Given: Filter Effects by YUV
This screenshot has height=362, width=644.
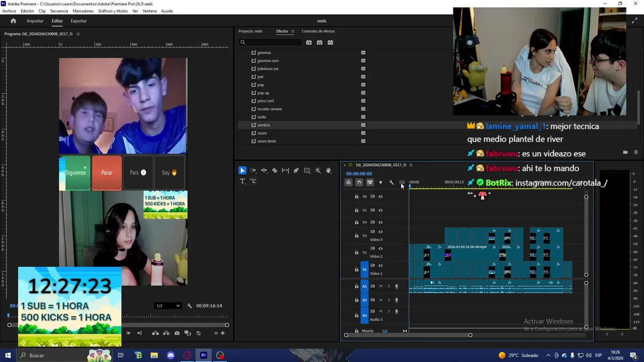Looking at the screenshot, I should point(330,42).
